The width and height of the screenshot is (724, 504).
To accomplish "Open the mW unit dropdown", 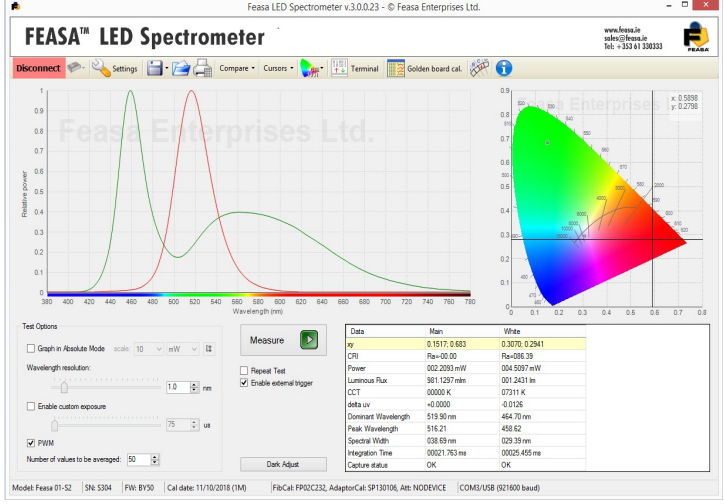I will pyautogui.click(x=180, y=348).
